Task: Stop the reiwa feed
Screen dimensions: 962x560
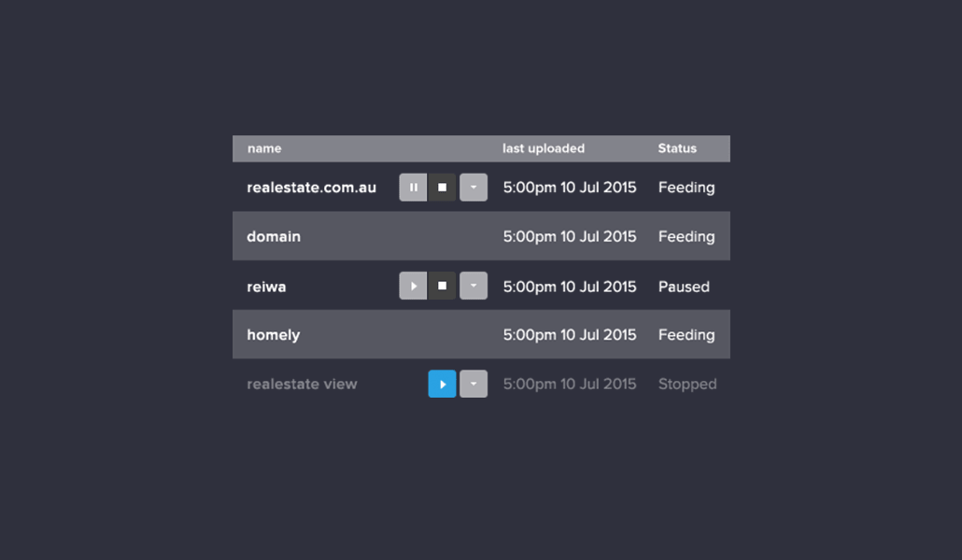Action: [442, 286]
